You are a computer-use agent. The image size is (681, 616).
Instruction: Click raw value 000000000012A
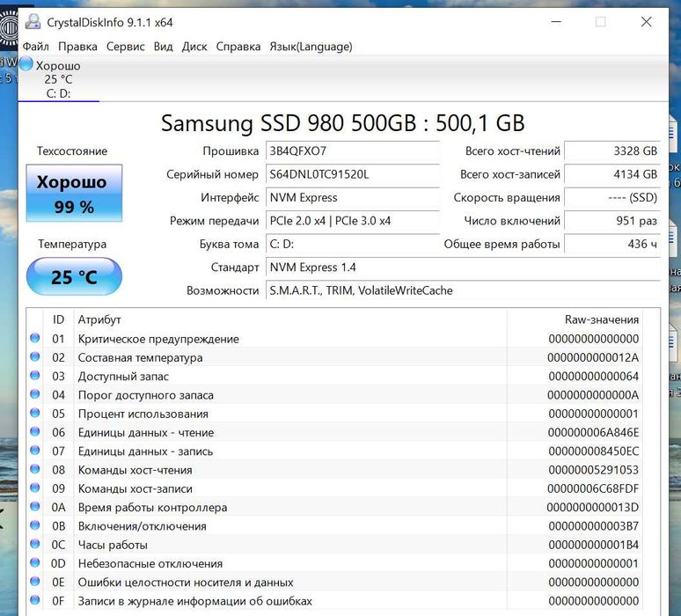593,357
